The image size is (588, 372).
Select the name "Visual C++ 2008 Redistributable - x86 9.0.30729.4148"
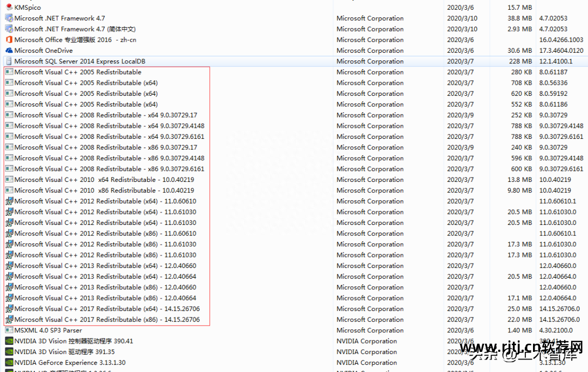109,158
